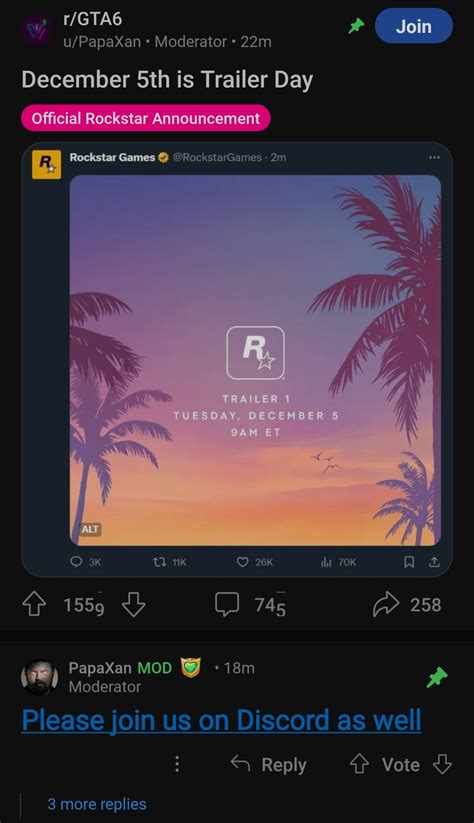The width and height of the screenshot is (474, 823).
Task: Open the tweet's ellipsis more menu
Action: [434, 157]
